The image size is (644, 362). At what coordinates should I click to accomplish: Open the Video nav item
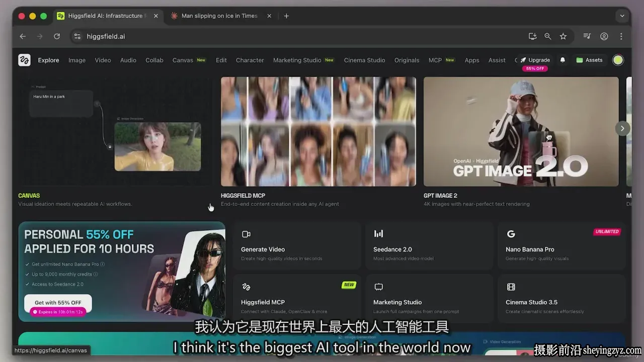pyautogui.click(x=103, y=60)
